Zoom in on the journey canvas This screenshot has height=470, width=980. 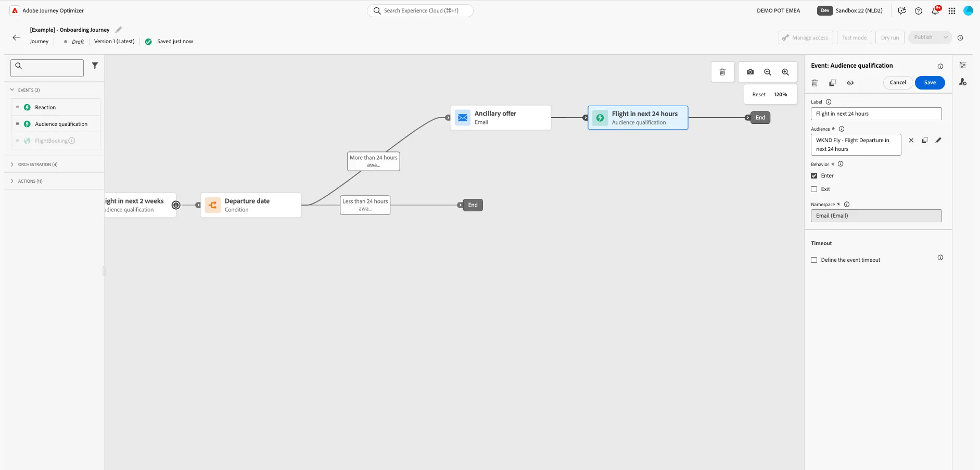tap(785, 72)
